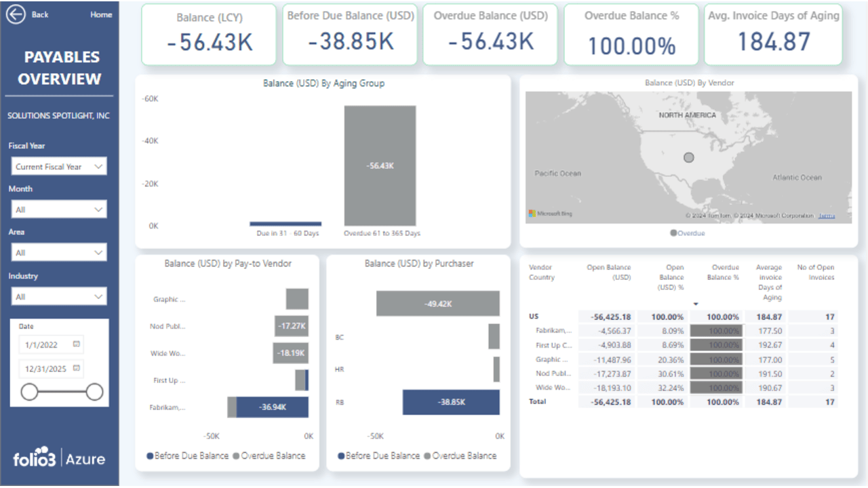Select the Nod Publ -17.27K bar

[292, 326]
